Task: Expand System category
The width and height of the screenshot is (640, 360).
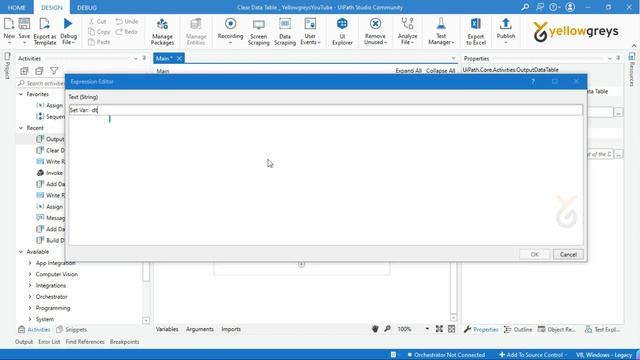Action: 30,319
